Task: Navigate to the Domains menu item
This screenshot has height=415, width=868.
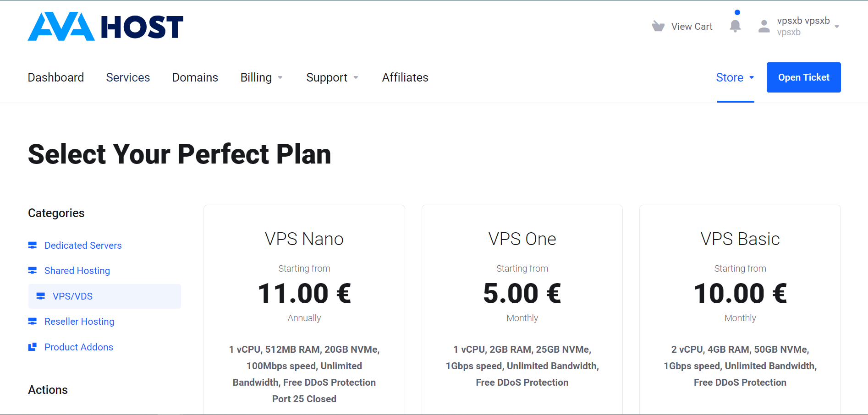Action: click(195, 77)
